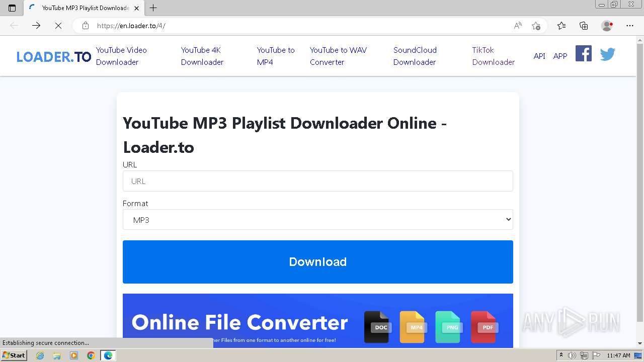Open SoundCloud Downloader link

(415, 56)
